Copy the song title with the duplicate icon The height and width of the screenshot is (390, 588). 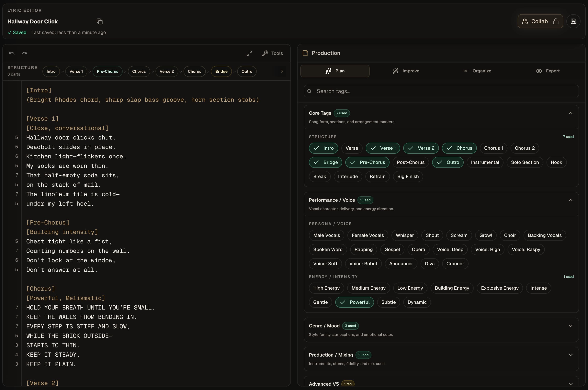point(100,21)
